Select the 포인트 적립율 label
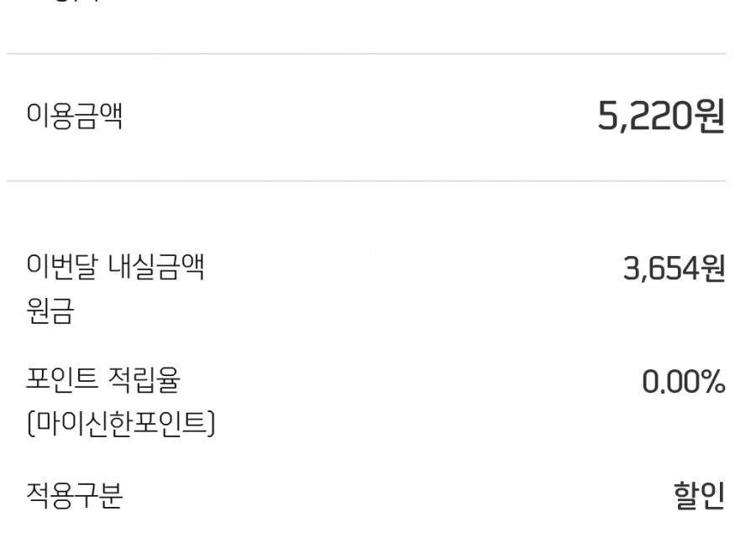This screenshot has height=543, width=756. (103, 379)
